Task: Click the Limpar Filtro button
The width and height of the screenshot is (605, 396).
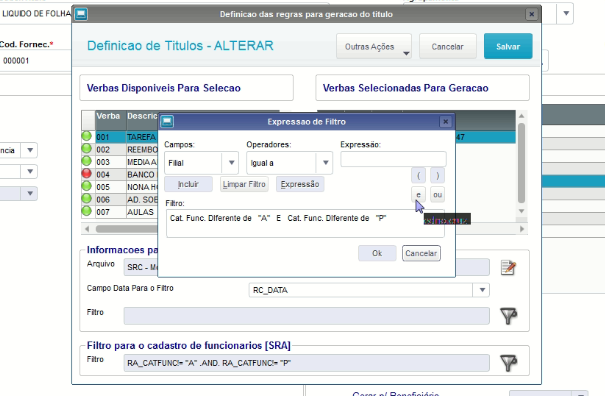Action: (244, 184)
